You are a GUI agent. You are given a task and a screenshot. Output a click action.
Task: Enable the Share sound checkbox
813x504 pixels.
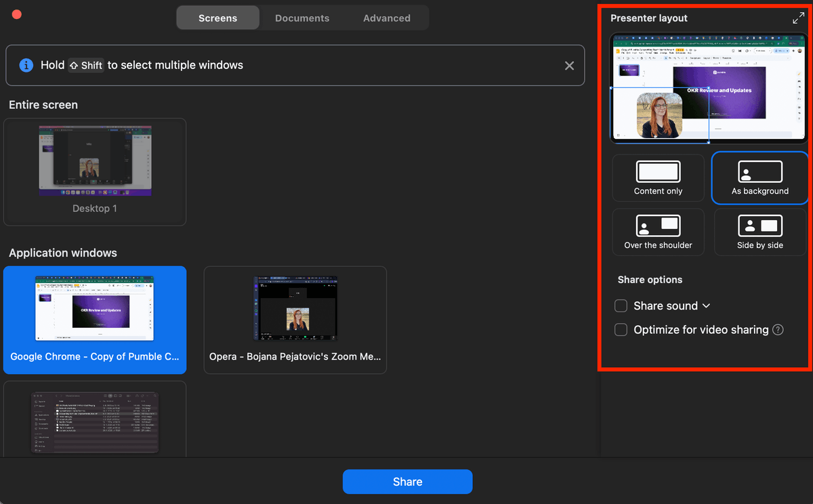[x=621, y=306]
